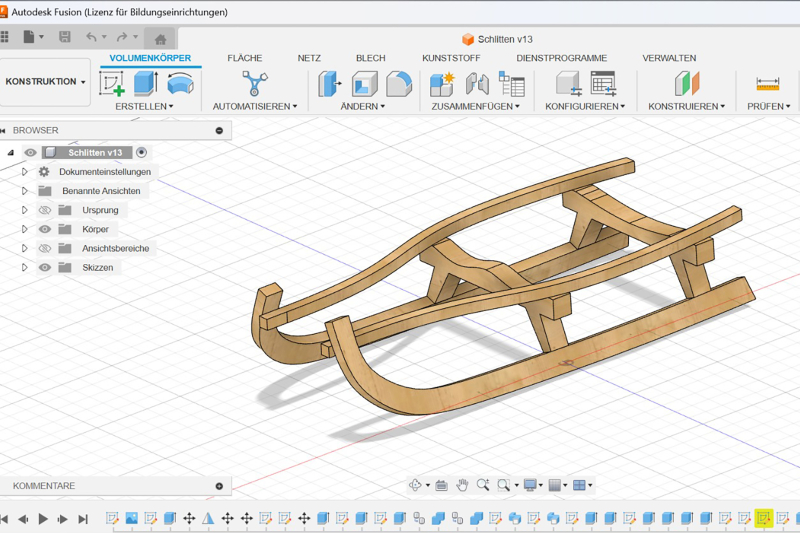Redo the last action

[x=122, y=37]
